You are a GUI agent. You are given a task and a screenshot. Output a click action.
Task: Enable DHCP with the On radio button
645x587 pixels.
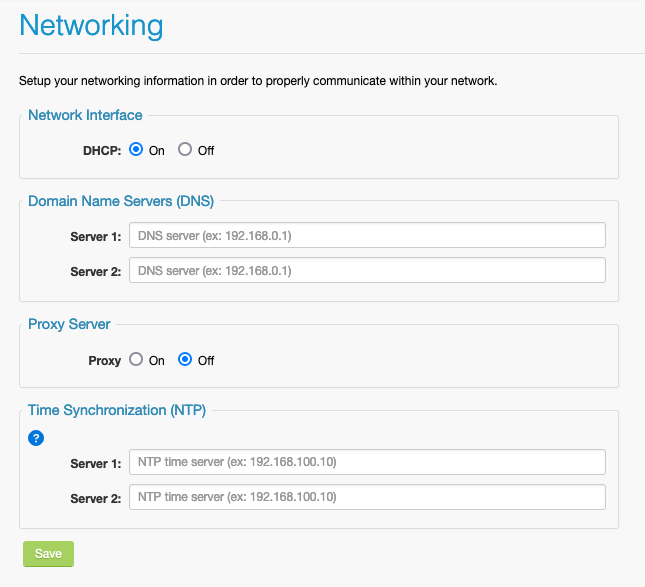(137, 150)
